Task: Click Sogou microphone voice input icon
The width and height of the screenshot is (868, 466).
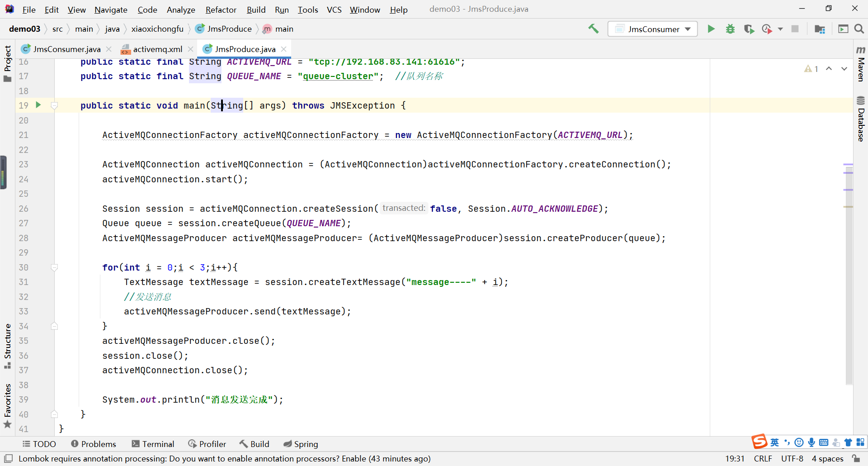Action: (x=811, y=442)
